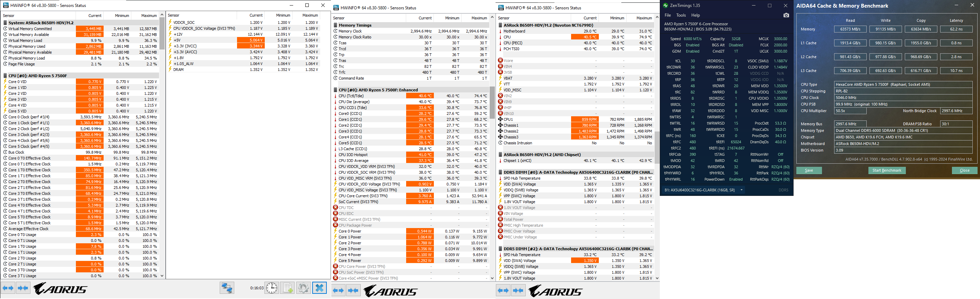Click the red X icon beside Total Power

pos(500,219)
